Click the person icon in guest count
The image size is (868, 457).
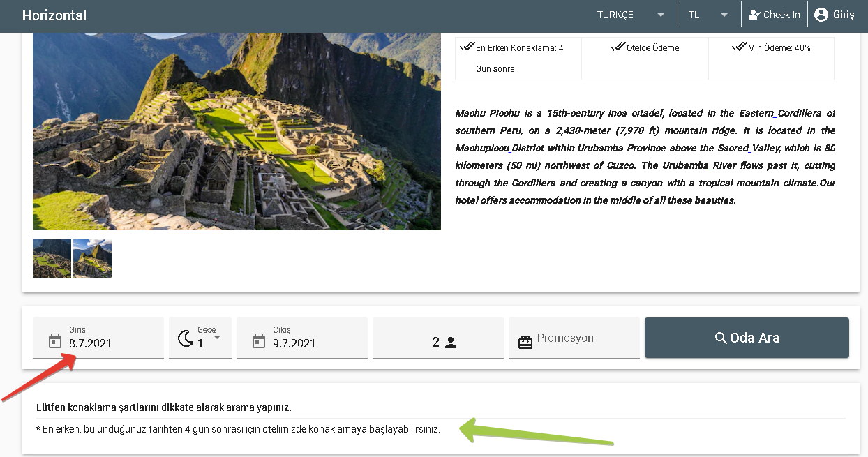[x=451, y=343]
